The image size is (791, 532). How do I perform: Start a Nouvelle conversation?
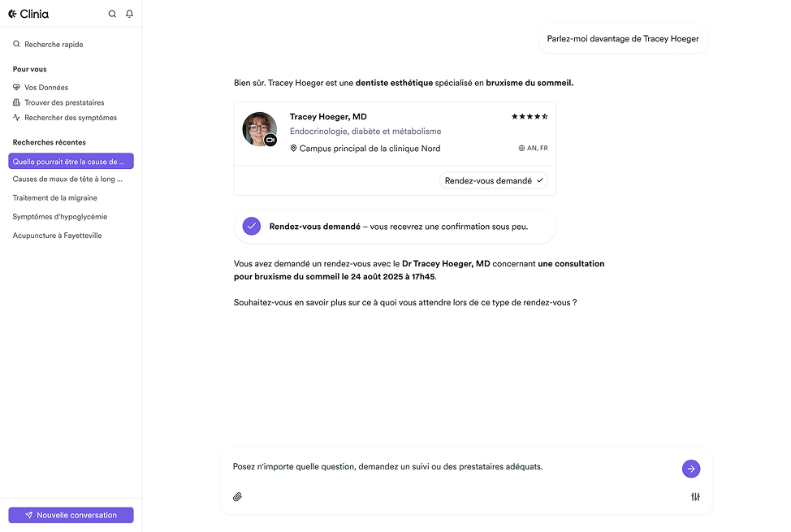[71, 515]
